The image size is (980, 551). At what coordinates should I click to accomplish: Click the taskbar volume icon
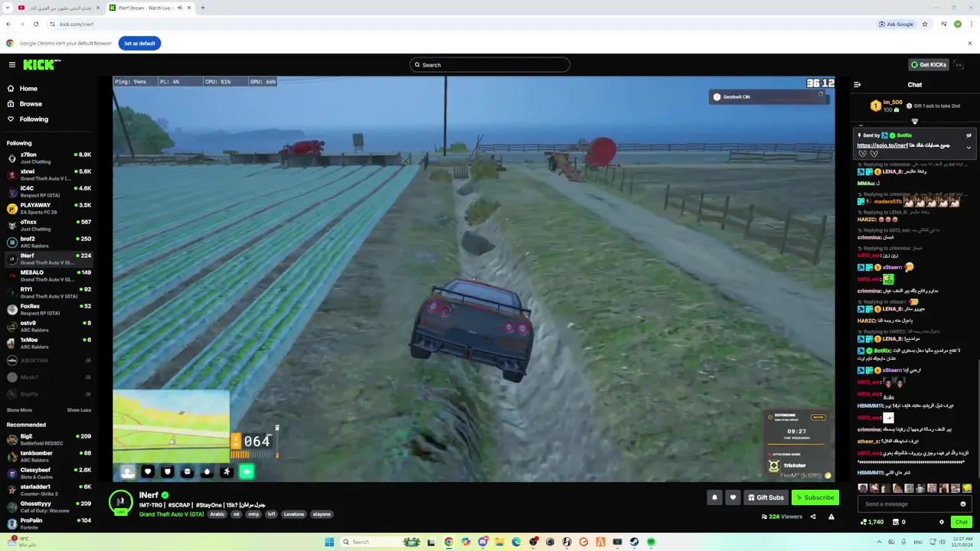point(942,542)
